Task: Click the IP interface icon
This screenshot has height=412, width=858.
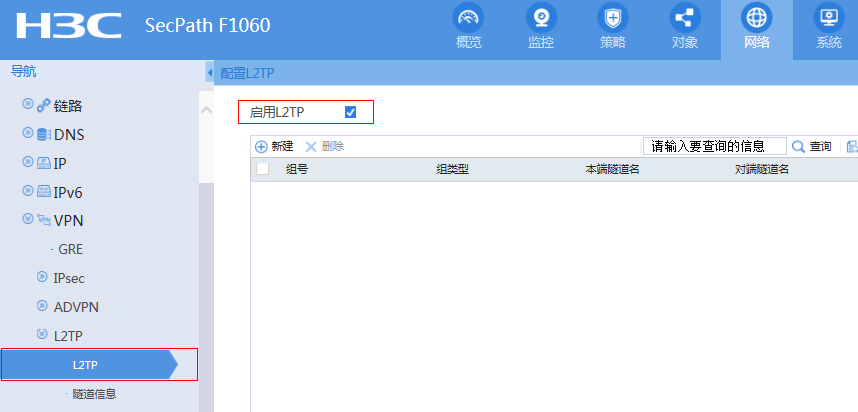Action: (43, 163)
